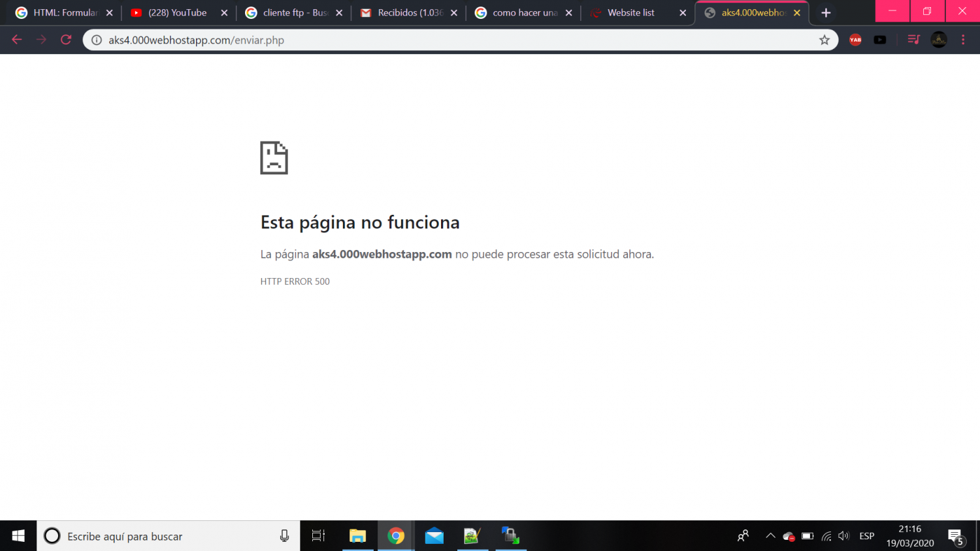Open the volume speaker icon
The height and width of the screenshot is (551, 980).
click(x=844, y=536)
